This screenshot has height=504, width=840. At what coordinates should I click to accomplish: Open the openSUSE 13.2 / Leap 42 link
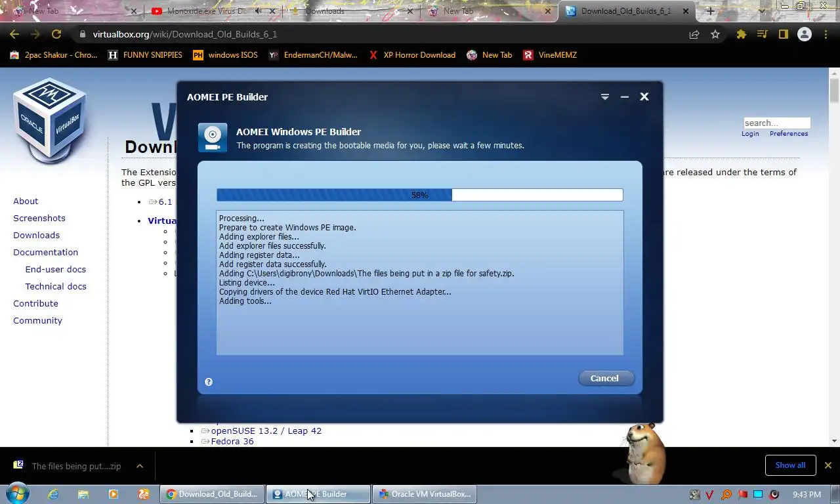[266, 430]
